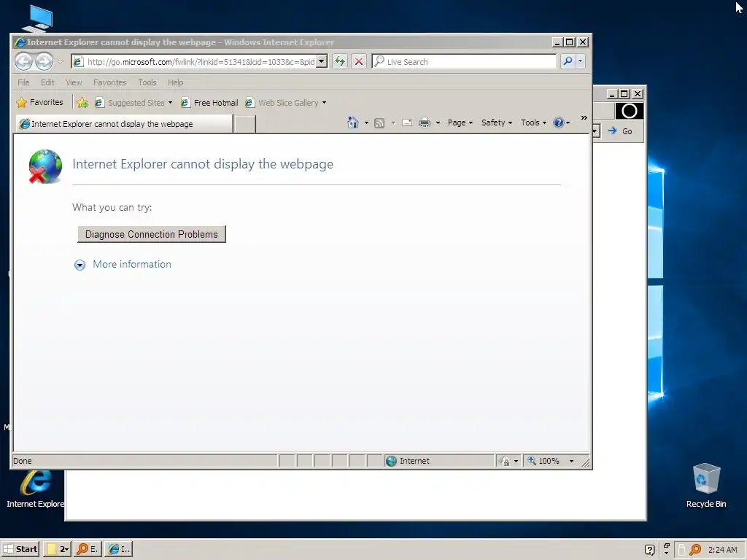
Task: Open the Favorites menu
Action: [109, 82]
